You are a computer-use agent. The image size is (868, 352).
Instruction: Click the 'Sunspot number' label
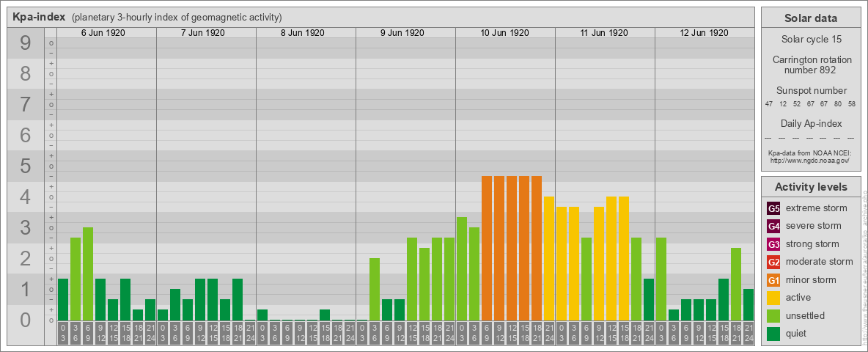pos(811,91)
